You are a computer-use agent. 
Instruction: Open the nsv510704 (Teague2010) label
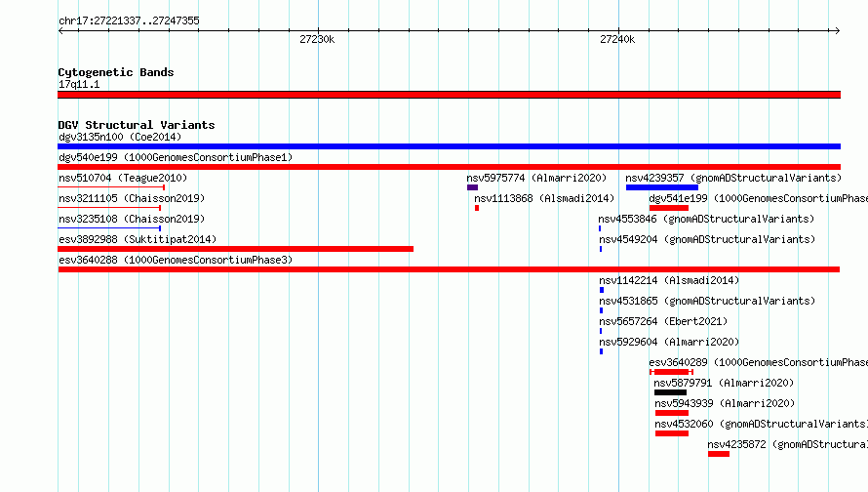123,178
